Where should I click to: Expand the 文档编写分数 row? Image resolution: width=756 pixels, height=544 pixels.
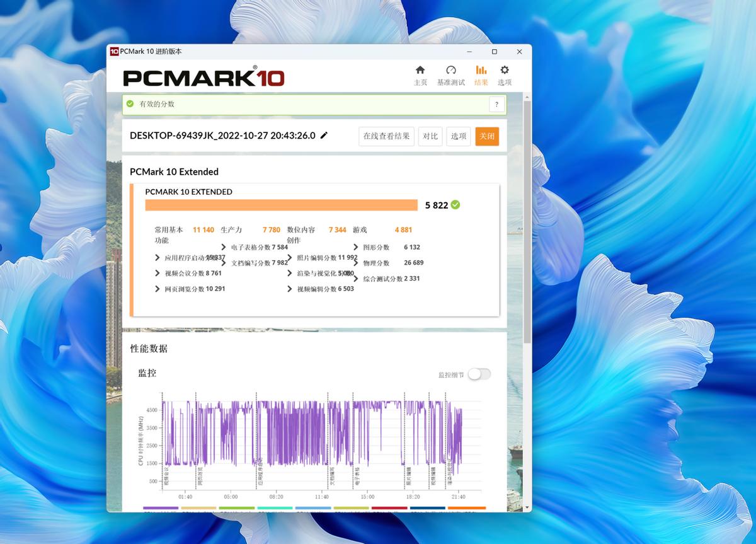pos(224,263)
